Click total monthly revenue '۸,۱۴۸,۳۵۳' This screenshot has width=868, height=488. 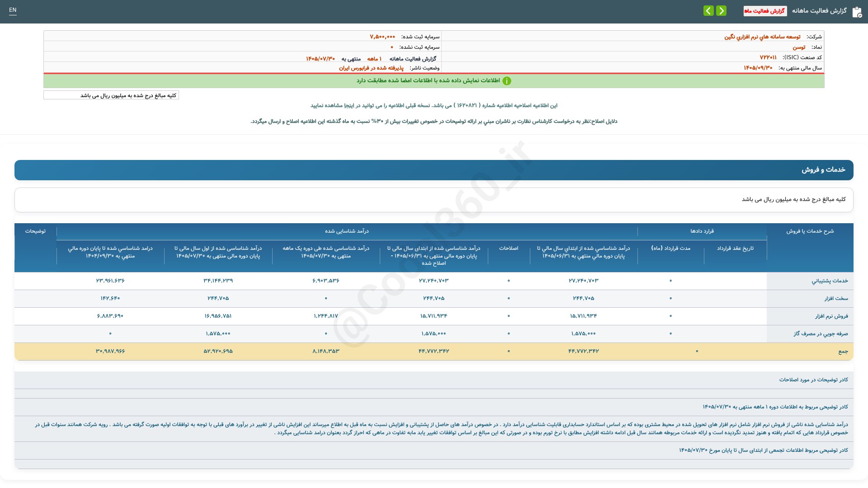click(326, 351)
